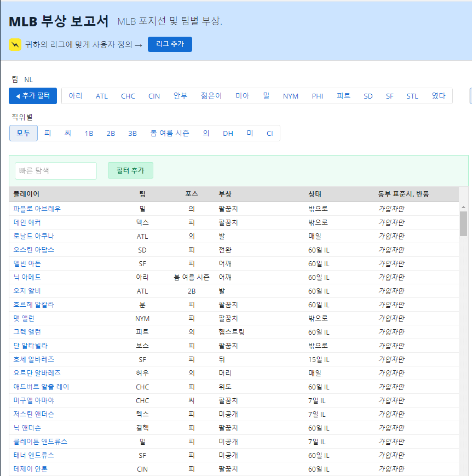Image resolution: width=472 pixels, height=476 pixels.
Task: Open player 데인 애커
Action: (27, 222)
